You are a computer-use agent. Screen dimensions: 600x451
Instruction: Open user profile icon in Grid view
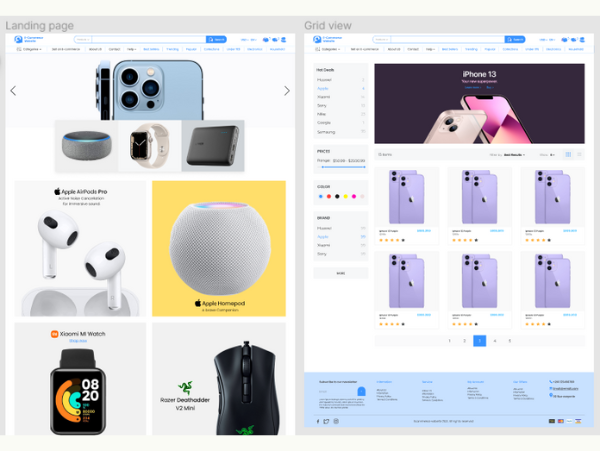click(582, 39)
